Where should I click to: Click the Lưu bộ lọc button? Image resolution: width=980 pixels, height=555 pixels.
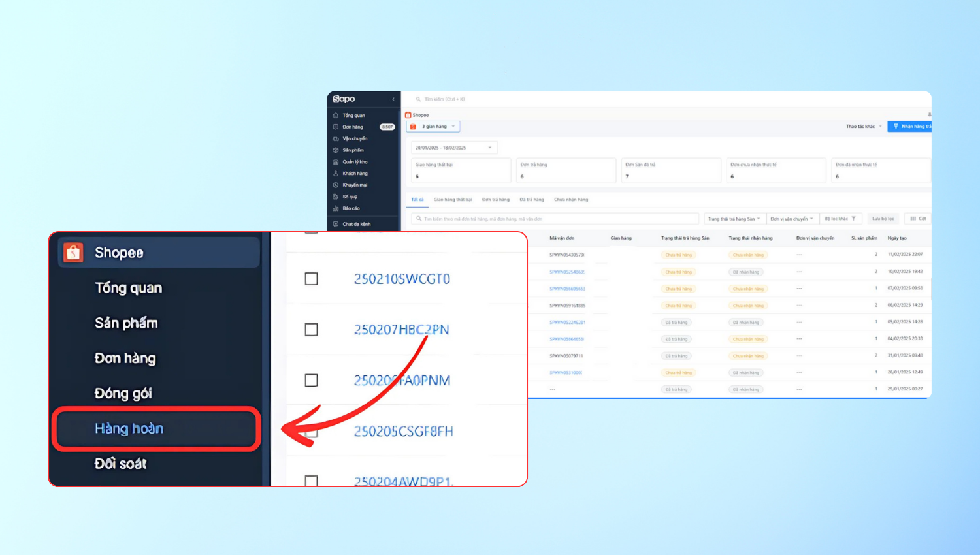883,219
